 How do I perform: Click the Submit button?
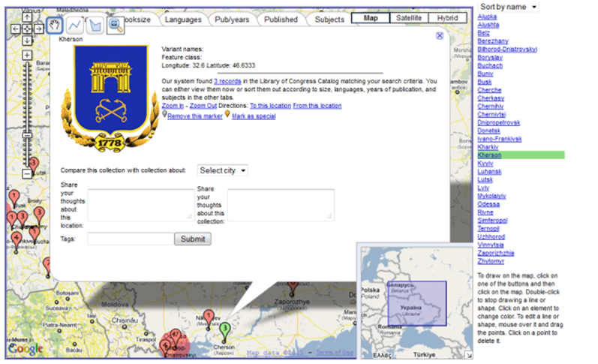(x=193, y=239)
